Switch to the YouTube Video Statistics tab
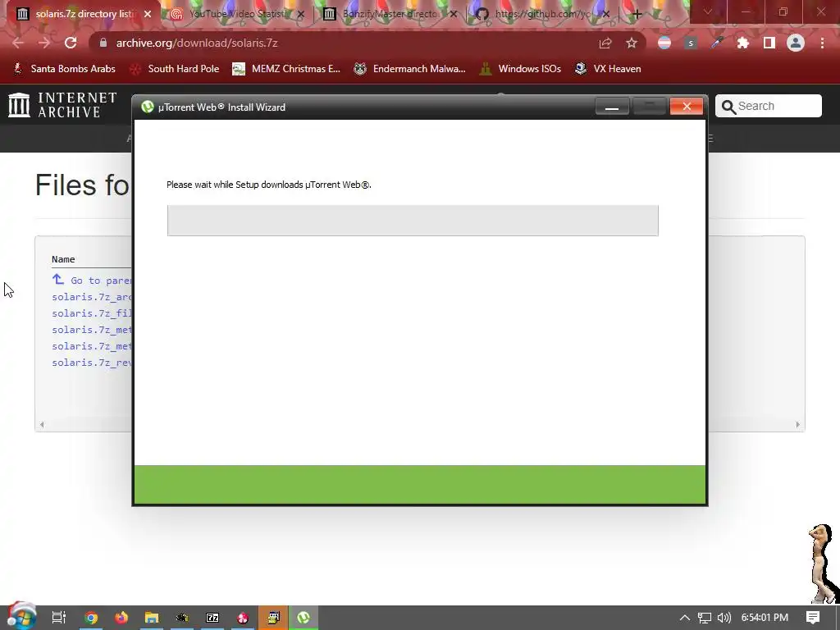 coord(235,14)
